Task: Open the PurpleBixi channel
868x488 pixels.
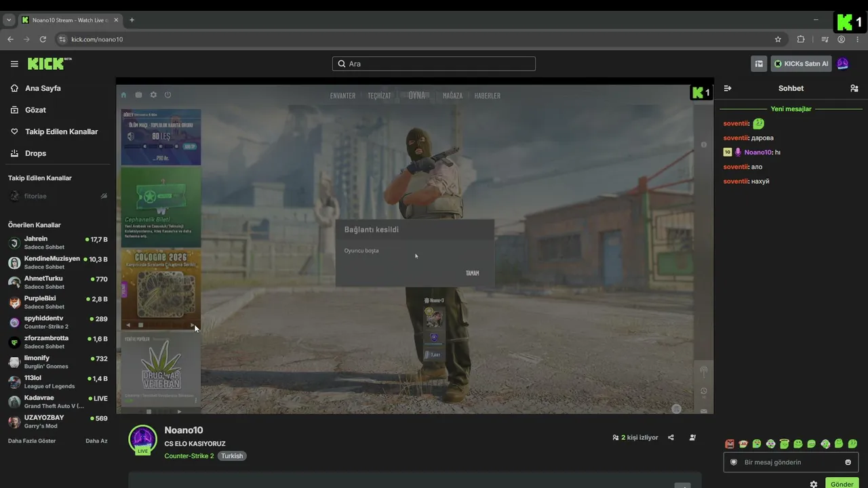Action: point(58,302)
